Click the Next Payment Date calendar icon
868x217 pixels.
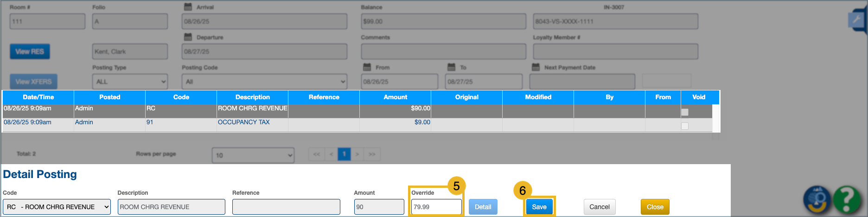pos(536,67)
